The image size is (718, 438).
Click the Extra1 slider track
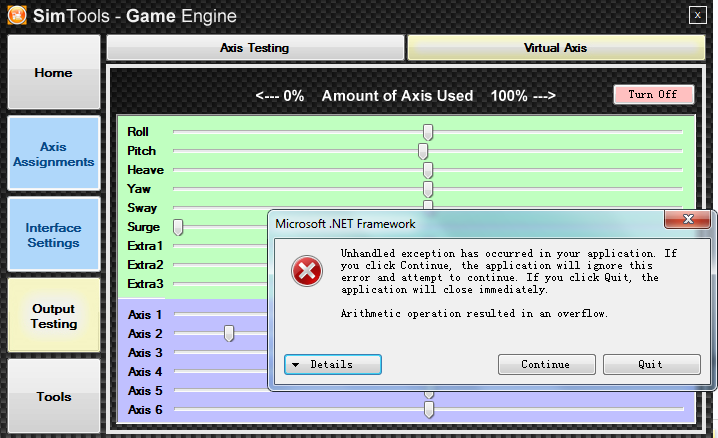point(220,246)
